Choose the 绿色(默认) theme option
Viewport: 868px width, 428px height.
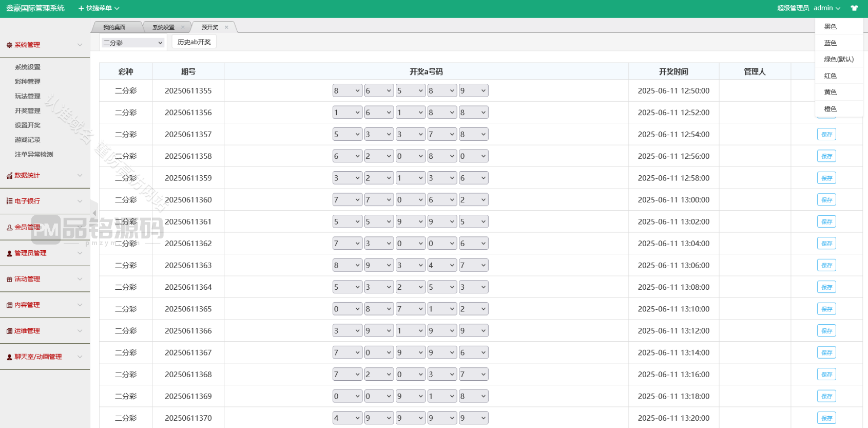839,60
